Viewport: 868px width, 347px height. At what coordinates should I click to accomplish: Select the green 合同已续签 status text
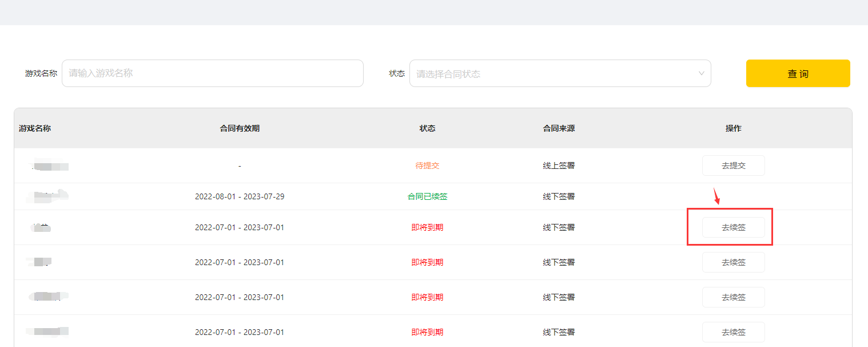pos(427,196)
